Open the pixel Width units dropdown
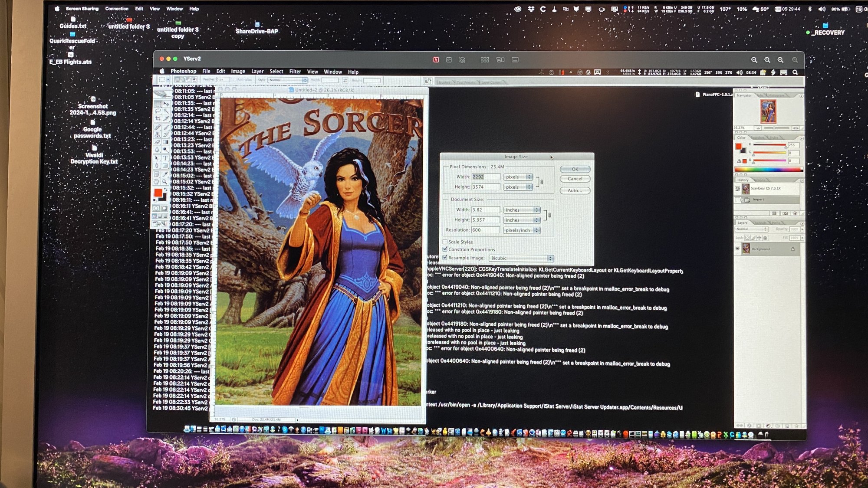The image size is (868, 488). tap(518, 177)
